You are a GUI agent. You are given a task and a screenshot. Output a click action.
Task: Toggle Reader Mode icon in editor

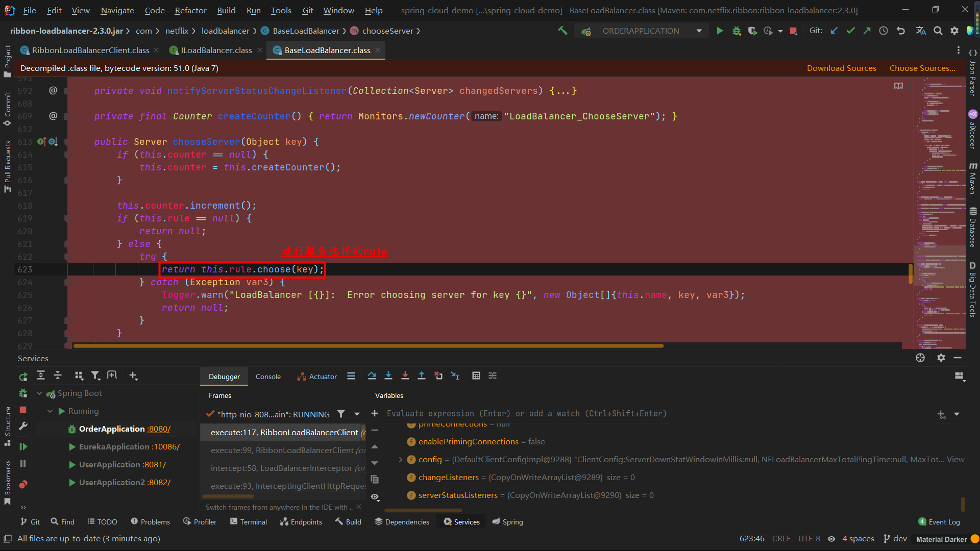[898, 86]
